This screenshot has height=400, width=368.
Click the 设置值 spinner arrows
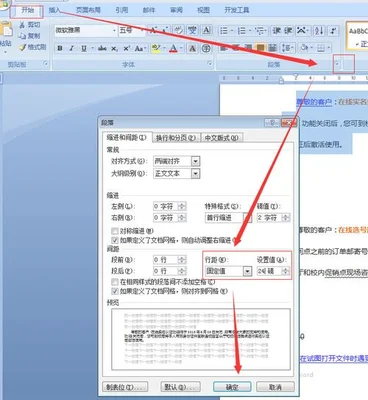pyautogui.click(x=286, y=271)
